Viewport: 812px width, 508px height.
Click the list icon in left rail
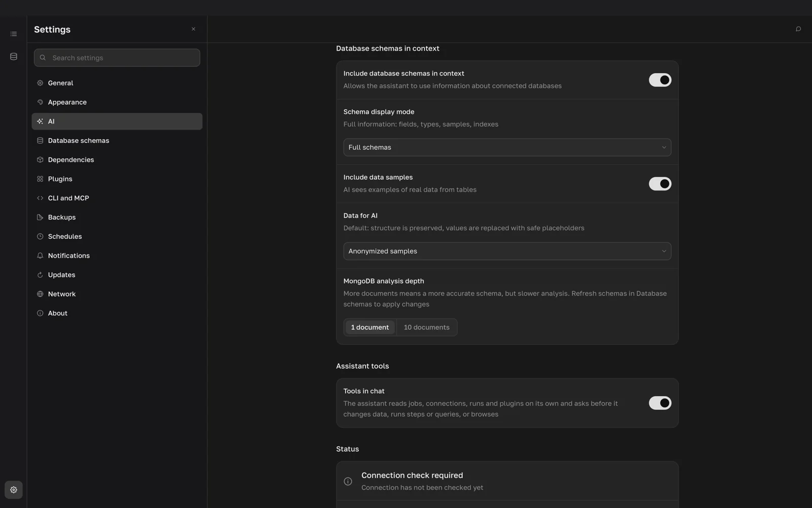click(x=14, y=34)
